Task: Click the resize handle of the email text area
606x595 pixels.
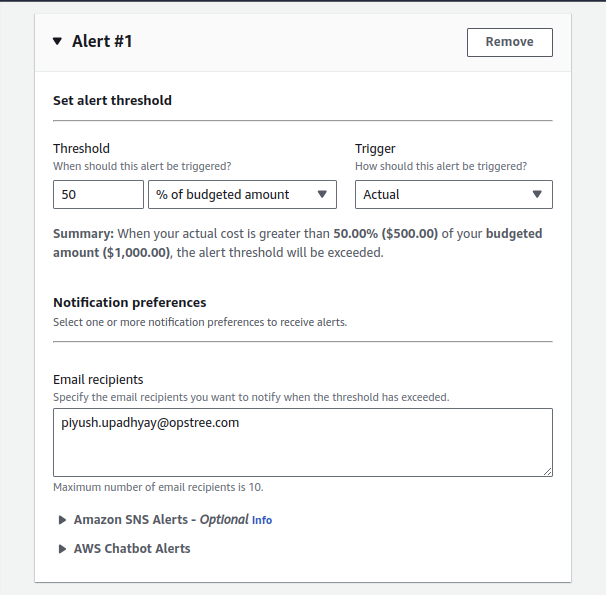Action: tap(547, 470)
